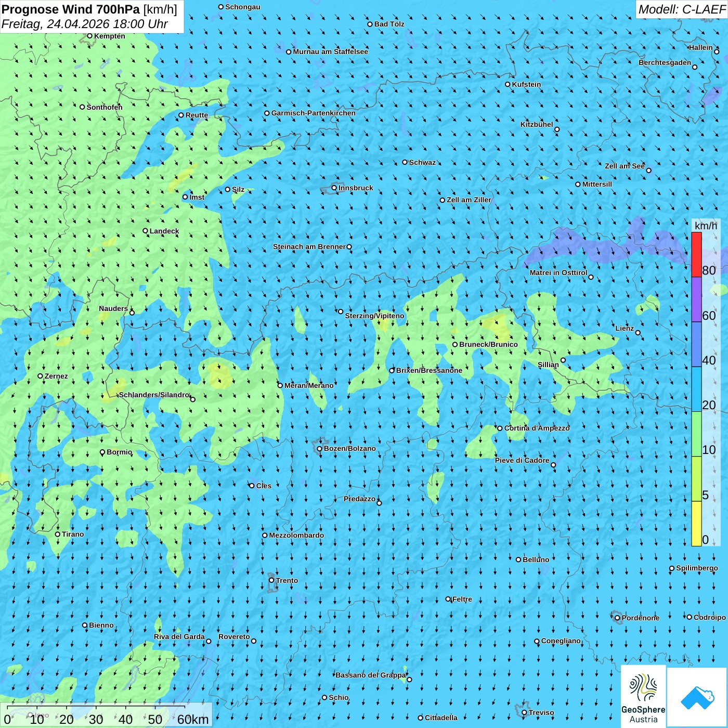The height and width of the screenshot is (728, 728).
Task: Click the 'Schlanders/Silandro' label
Action: point(154,395)
